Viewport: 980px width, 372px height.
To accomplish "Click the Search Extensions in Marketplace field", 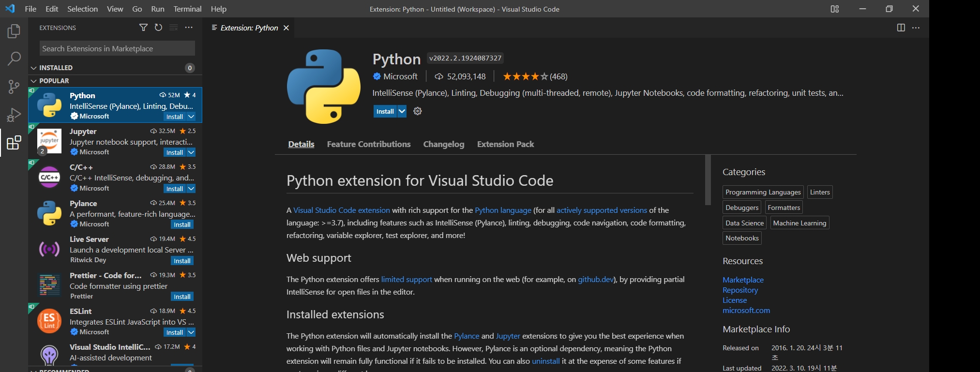I will coord(117,48).
